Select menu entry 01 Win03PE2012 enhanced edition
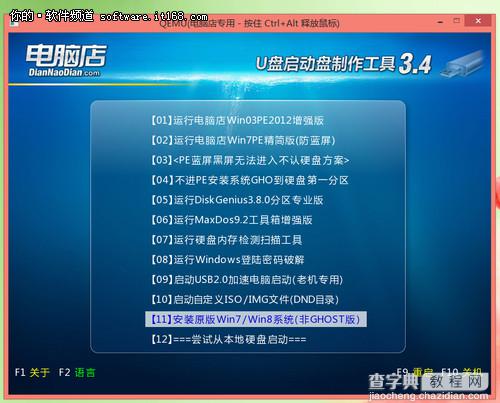This screenshot has width=500, height=403. [238, 120]
